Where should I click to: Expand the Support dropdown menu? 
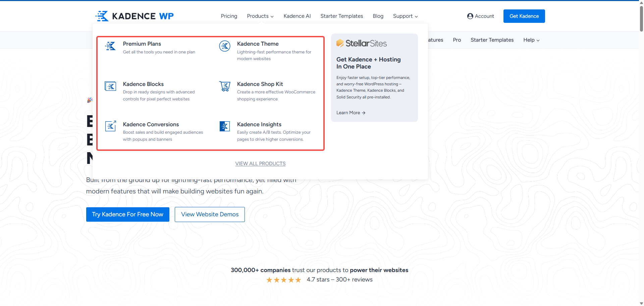click(x=405, y=16)
